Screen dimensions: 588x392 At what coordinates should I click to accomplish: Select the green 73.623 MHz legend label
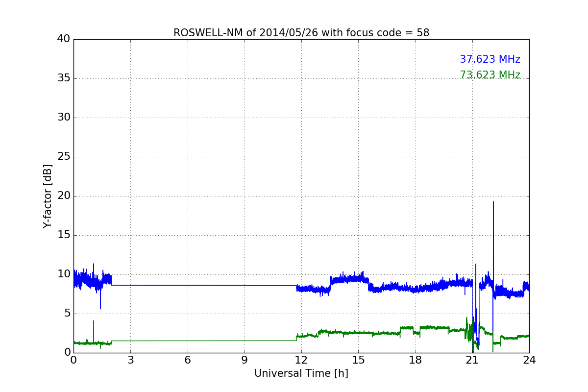(490, 75)
